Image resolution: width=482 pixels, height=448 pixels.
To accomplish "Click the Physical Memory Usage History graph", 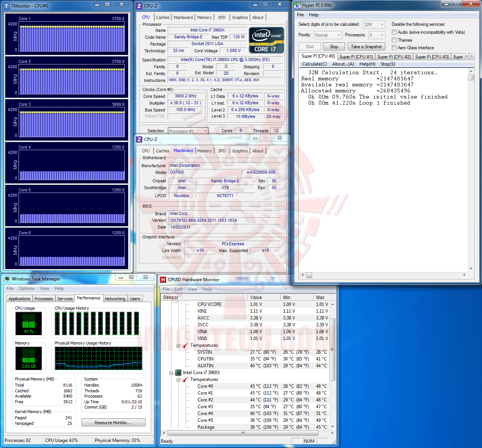I will click(98, 358).
